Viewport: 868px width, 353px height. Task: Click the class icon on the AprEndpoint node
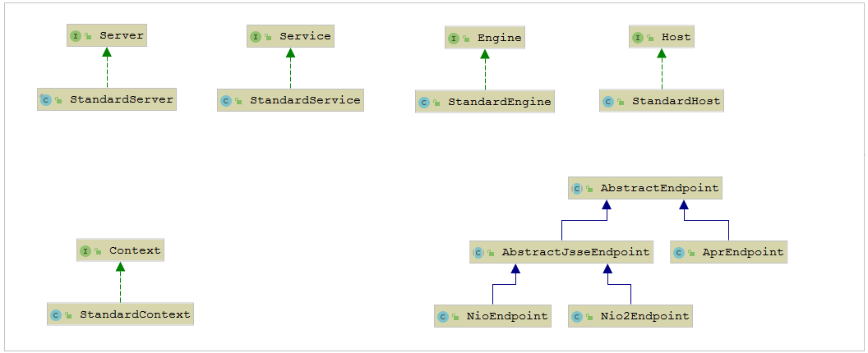[679, 253]
